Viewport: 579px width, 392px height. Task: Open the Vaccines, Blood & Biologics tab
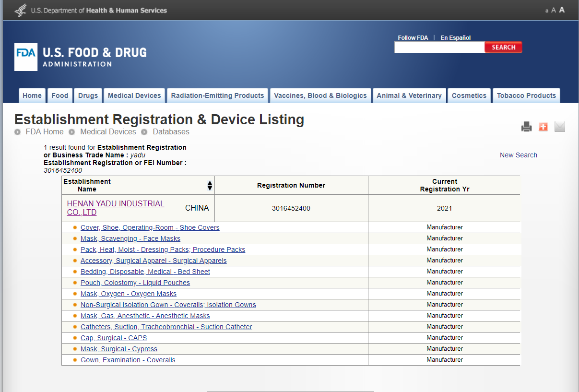click(x=320, y=95)
